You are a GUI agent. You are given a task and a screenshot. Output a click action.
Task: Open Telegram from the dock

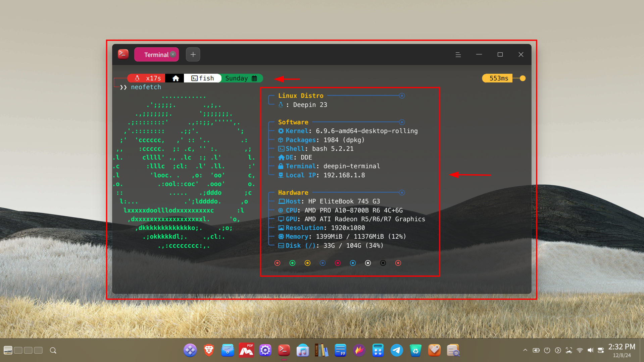click(x=397, y=350)
